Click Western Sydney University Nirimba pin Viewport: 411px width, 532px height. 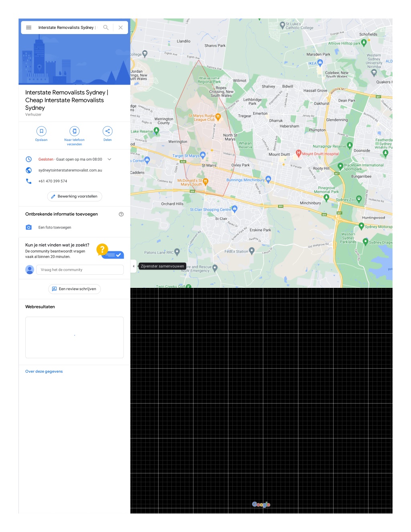click(x=374, y=73)
